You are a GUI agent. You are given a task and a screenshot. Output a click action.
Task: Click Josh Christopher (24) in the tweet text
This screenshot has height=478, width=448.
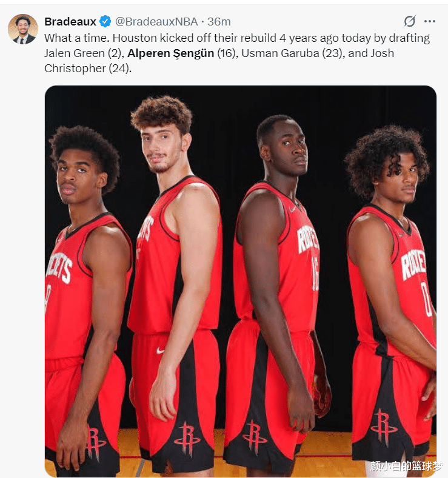[x=219, y=61]
